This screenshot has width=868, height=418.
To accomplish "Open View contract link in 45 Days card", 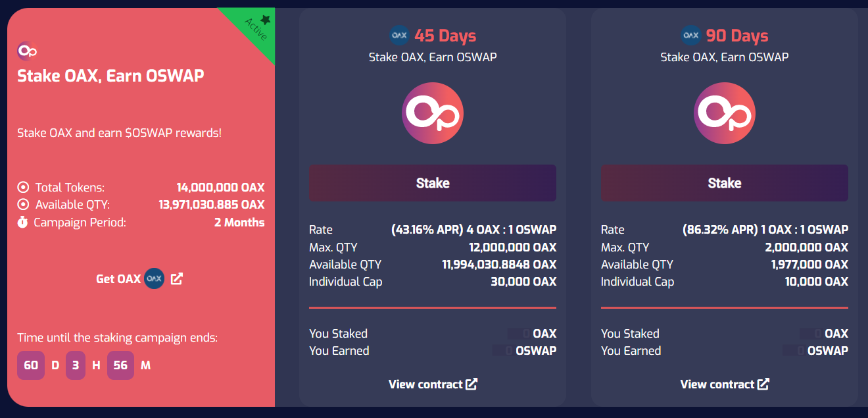I will point(433,384).
